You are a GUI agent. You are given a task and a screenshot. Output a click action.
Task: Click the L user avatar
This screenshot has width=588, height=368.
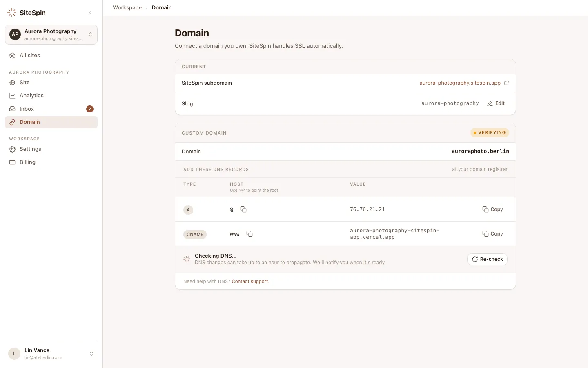tap(14, 354)
